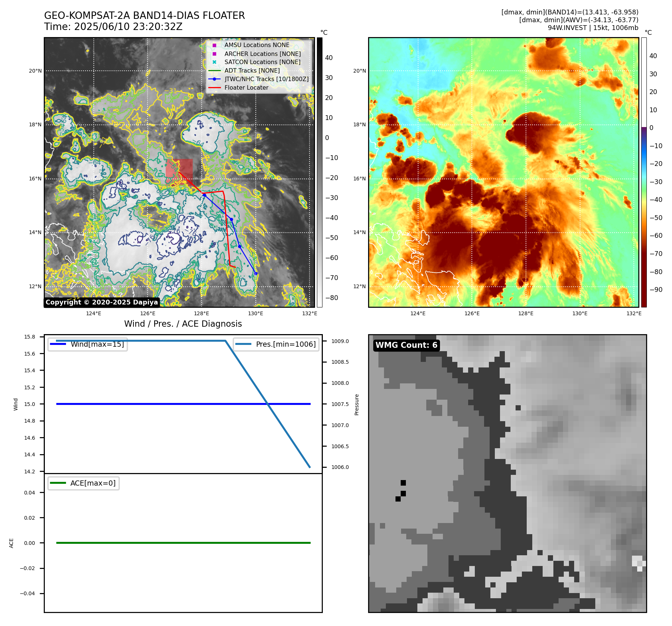Click the magenta AMSU legend marker
Viewport: 672px width, 626px height.
214,45
